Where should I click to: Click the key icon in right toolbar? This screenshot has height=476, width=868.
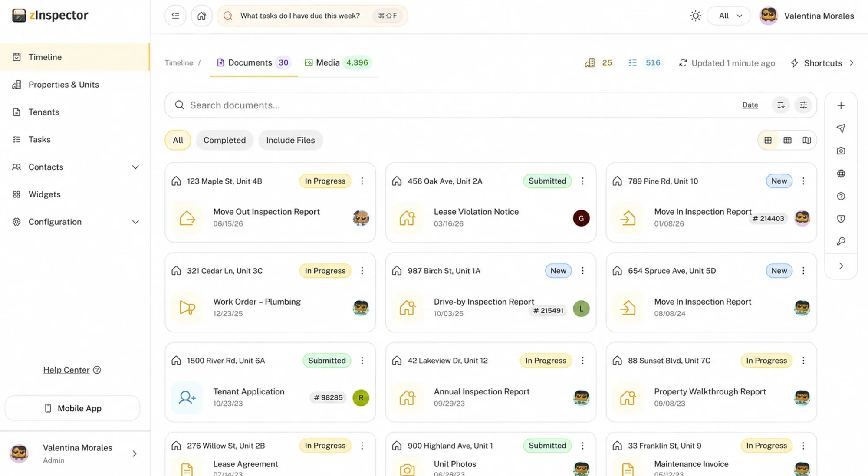(x=841, y=241)
